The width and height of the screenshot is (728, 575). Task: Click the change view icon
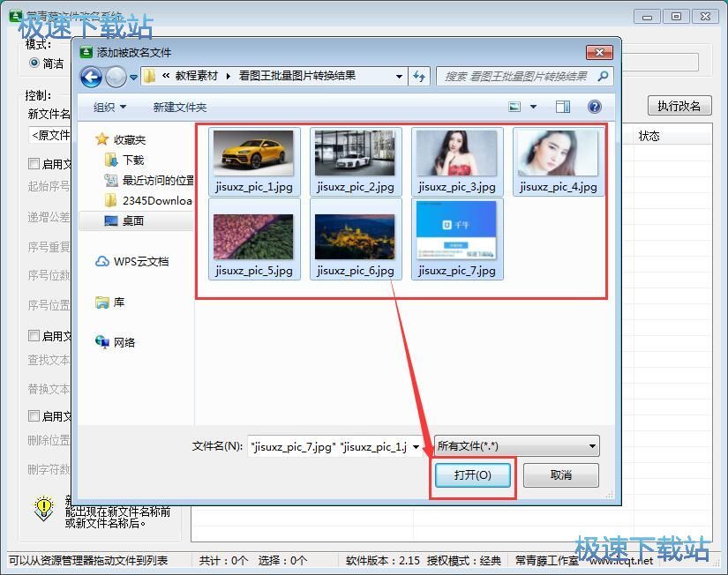coord(514,108)
